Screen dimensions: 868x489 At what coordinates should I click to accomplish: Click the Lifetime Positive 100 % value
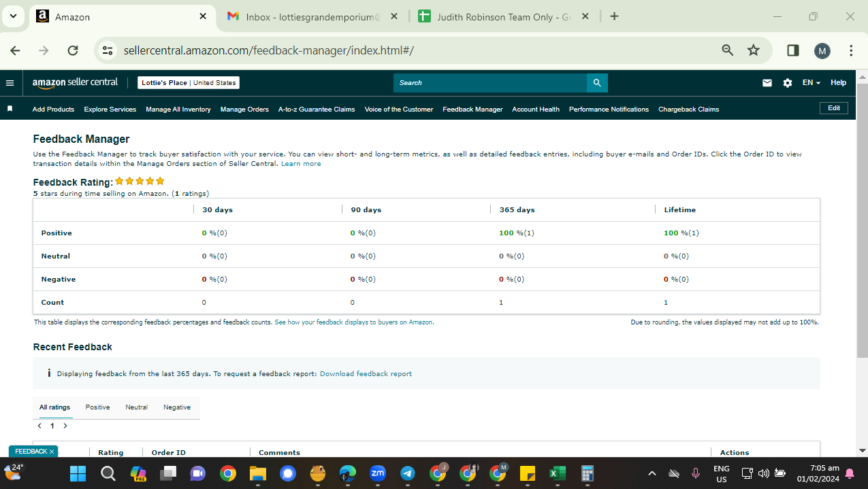[681, 233]
